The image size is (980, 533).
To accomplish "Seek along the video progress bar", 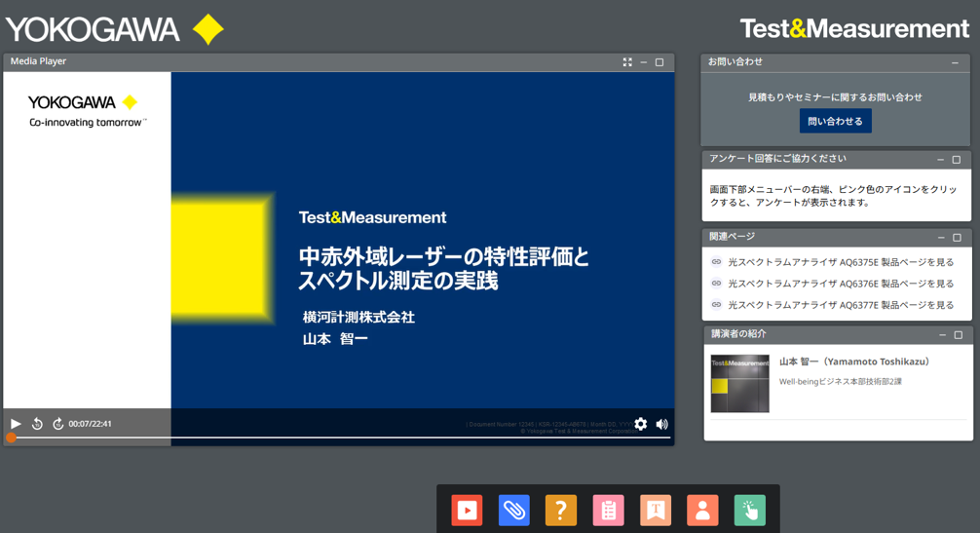I will tap(341, 438).
